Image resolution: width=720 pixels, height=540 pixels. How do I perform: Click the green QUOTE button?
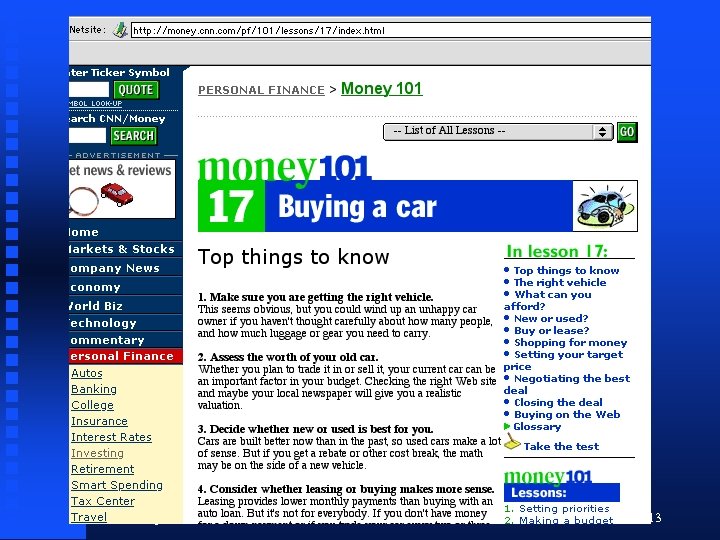click(x=136, y=90)
